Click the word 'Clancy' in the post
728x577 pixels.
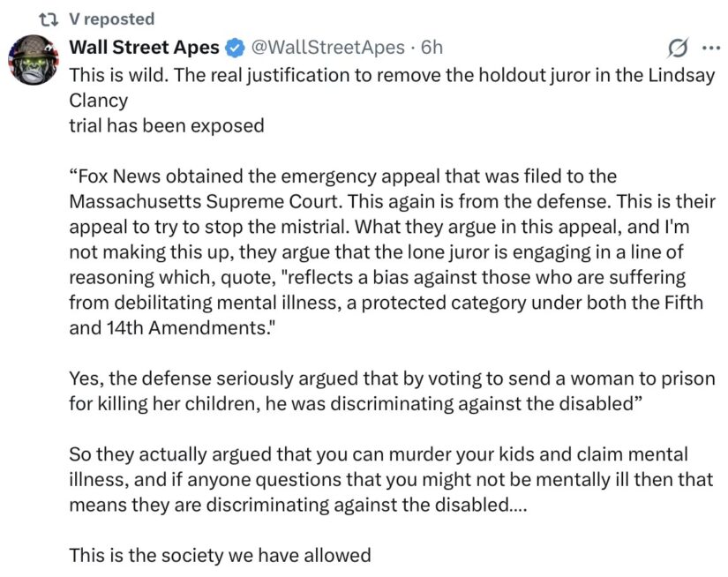[x=99, y=101]
